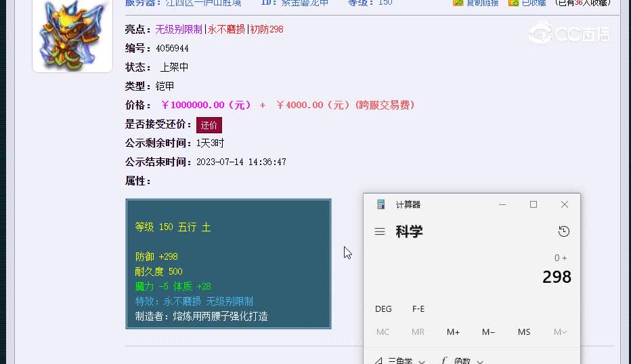Click the 等级 150 五行 土 line

(173, 227)
